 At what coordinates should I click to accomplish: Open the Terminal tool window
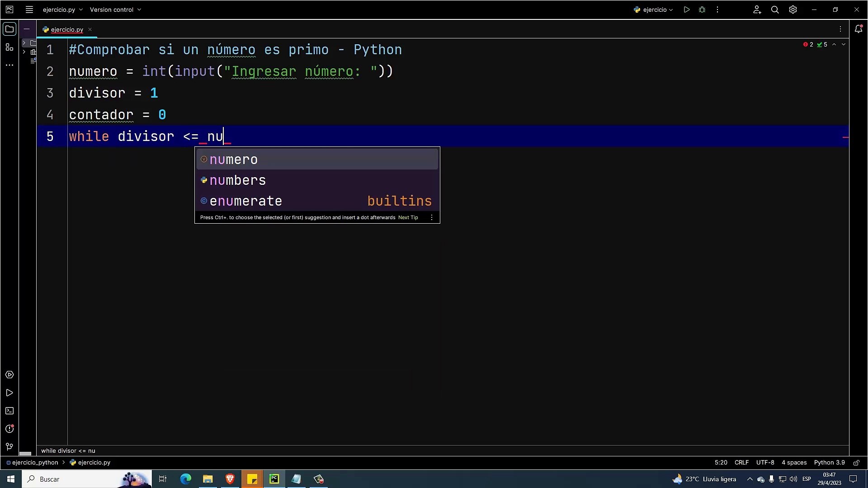(9, 411)
